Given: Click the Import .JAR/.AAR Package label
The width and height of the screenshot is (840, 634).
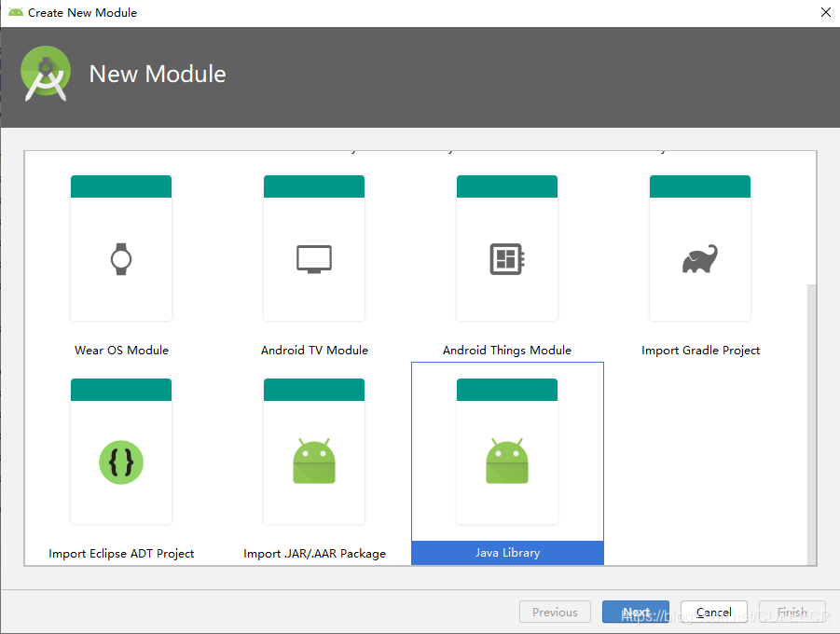Looking at the screenshot, I should pos(314,553).
